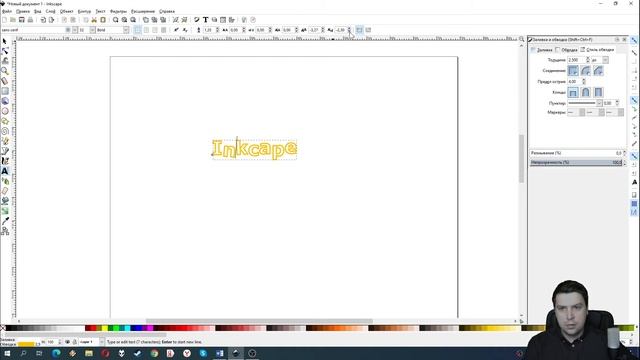Open start marker dropdown

point(576,112)
